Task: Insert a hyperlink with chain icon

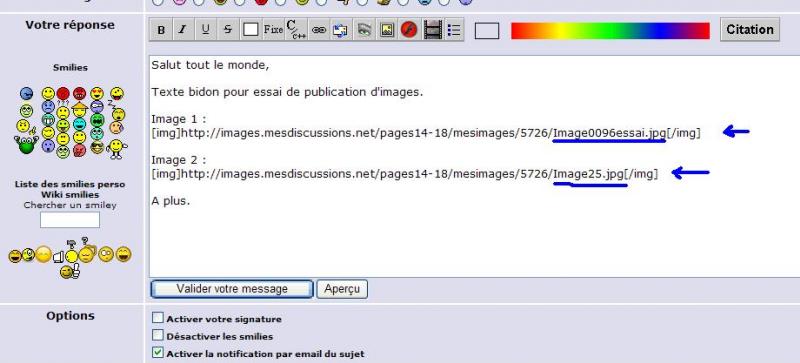Action: 319,30
